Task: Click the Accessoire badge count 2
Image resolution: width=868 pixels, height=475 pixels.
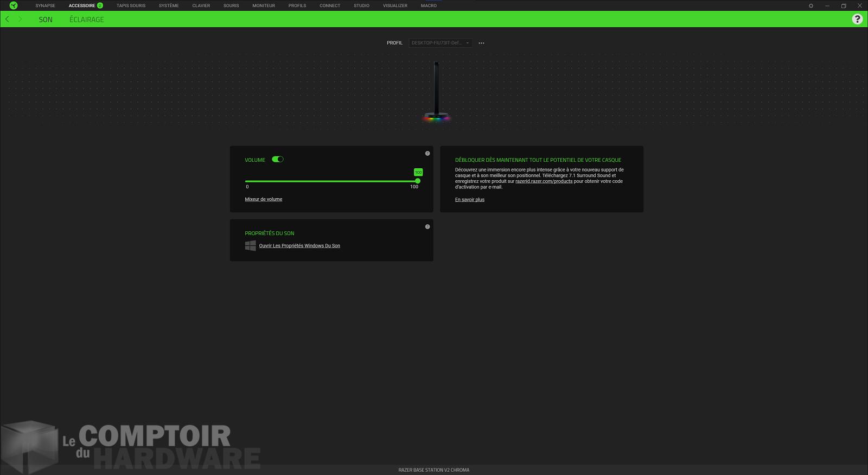Action: (x=100, y=5)
